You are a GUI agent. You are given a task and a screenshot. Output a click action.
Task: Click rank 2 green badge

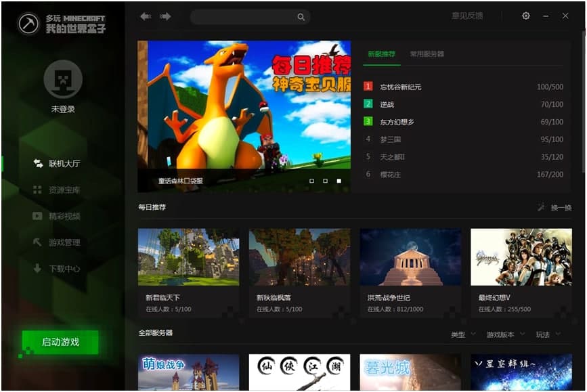[x=368, y=104]
